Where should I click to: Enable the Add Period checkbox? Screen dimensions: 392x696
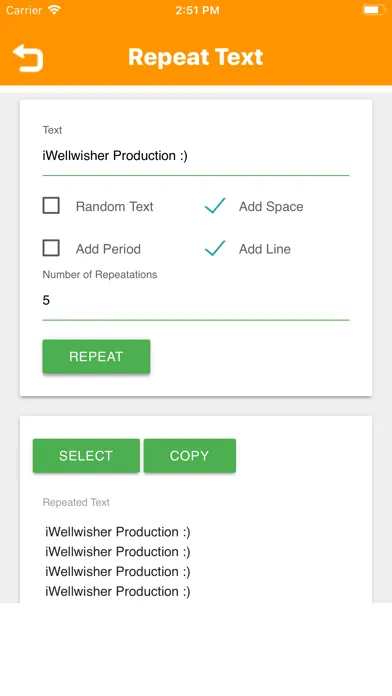[51, 248]
